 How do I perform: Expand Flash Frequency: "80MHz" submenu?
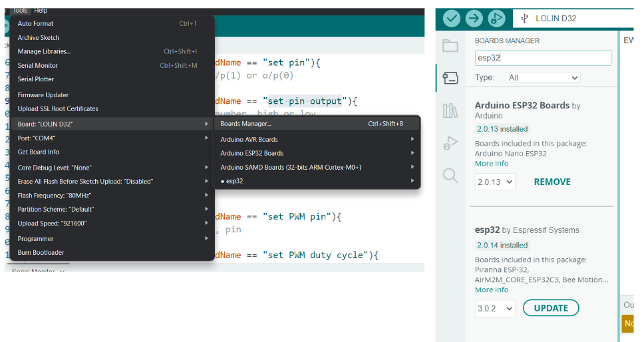[x=112, y=196]
